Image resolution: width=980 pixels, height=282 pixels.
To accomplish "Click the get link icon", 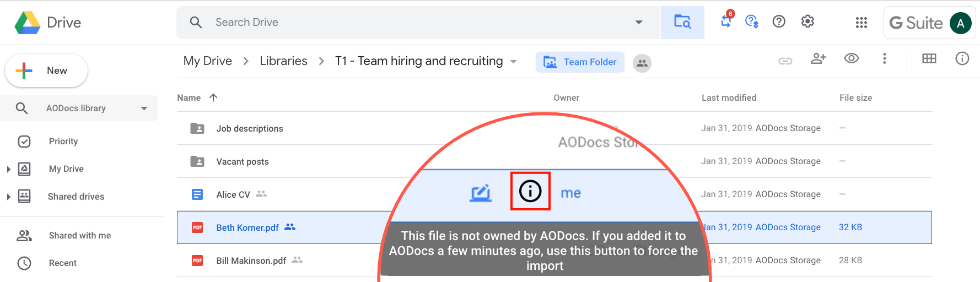I will (785, 61).
